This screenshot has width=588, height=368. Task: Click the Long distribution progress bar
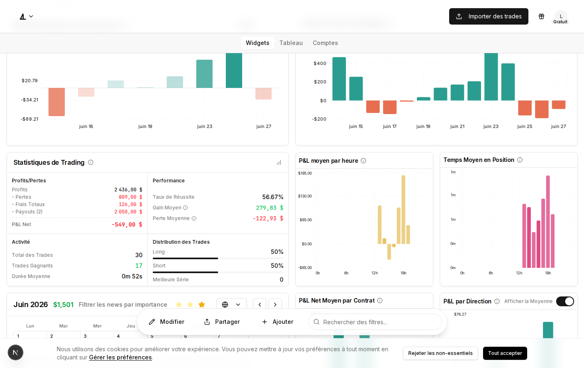click(x=218, y=258)
